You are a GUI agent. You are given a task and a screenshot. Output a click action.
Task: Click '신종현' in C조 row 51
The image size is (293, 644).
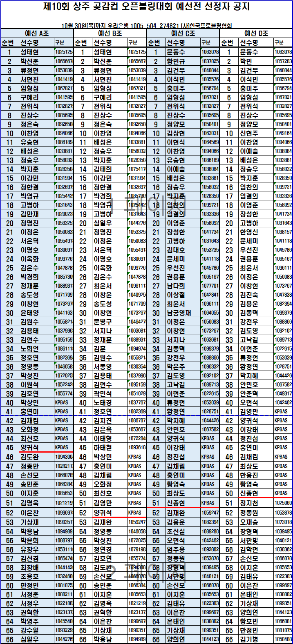click(176, 503)
